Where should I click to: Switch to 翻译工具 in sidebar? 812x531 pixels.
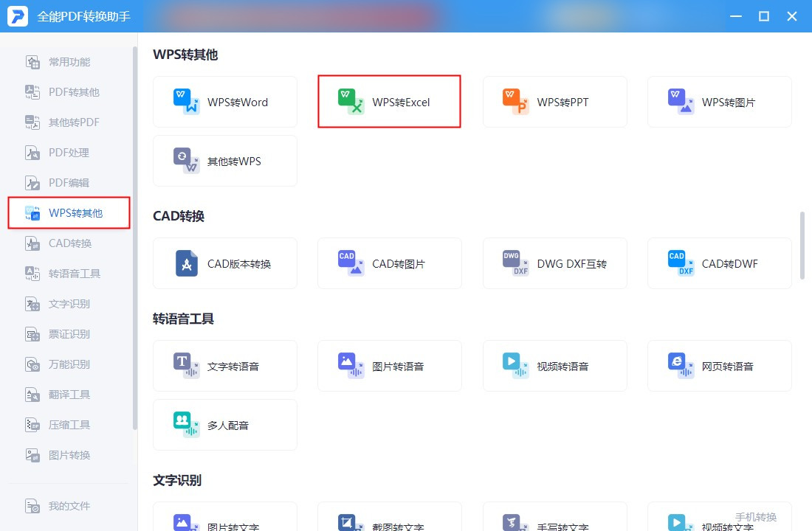[x=69, y=395]
